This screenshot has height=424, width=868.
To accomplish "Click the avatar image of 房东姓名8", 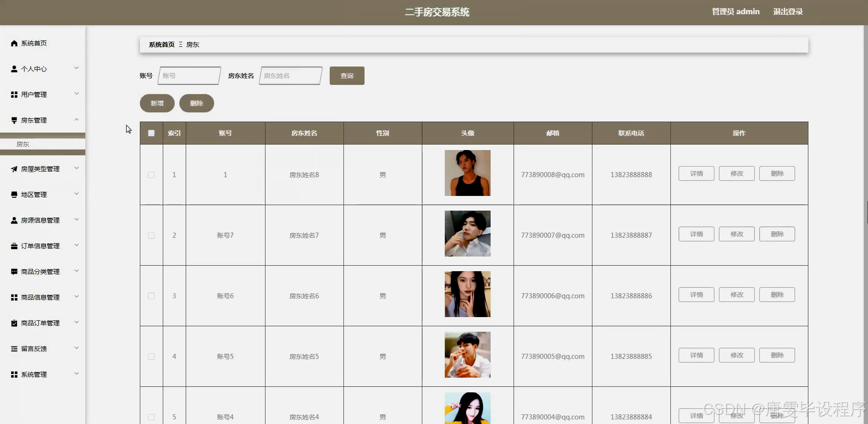I will (x=468, y=173).
